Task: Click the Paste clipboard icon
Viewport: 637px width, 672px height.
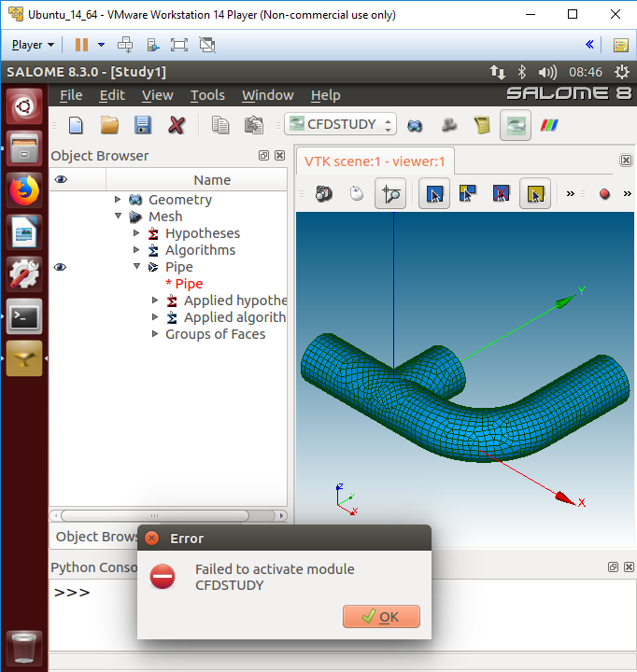Action: [253, 125]
